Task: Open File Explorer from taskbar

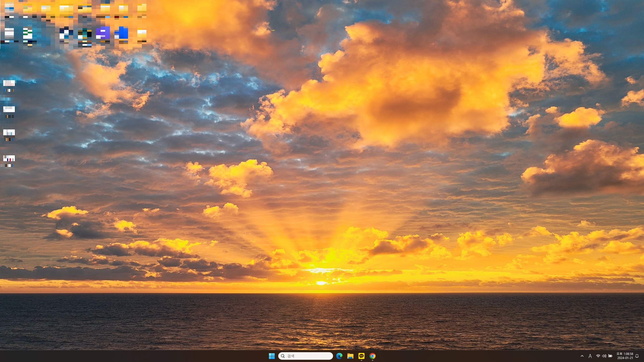Action: coord(350,356)
